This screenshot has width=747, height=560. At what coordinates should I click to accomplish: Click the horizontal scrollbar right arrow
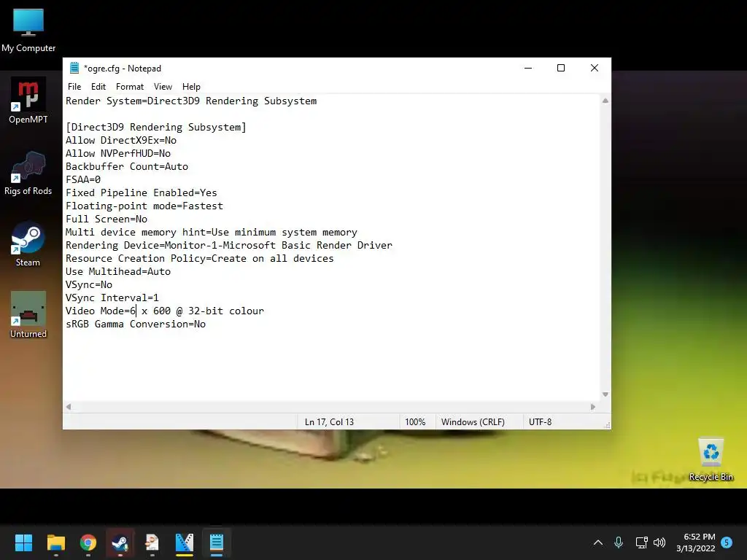592,407
